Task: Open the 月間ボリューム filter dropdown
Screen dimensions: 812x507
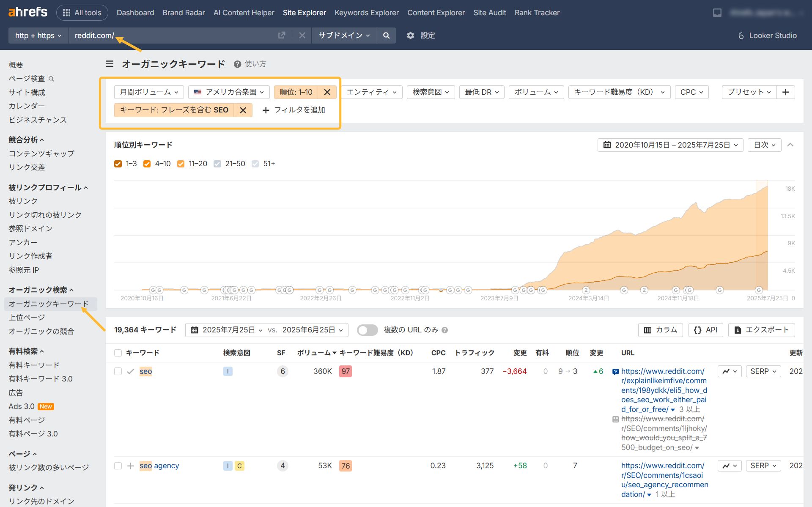Action: [148, 92]
